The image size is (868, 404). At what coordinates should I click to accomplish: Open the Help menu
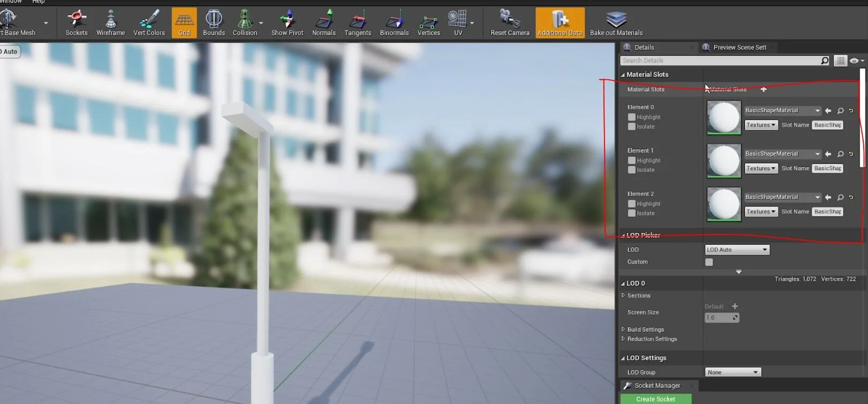point(39,2)
